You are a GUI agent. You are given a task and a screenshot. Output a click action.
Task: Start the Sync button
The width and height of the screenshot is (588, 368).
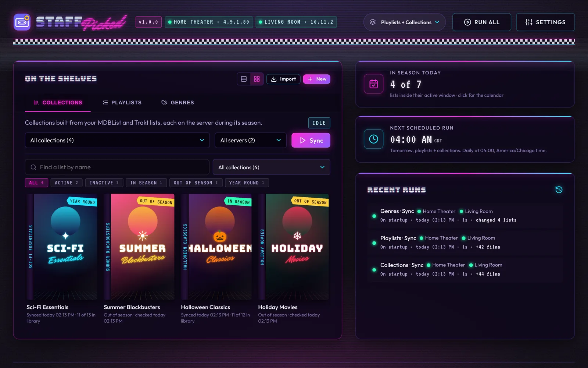(311, 140)
